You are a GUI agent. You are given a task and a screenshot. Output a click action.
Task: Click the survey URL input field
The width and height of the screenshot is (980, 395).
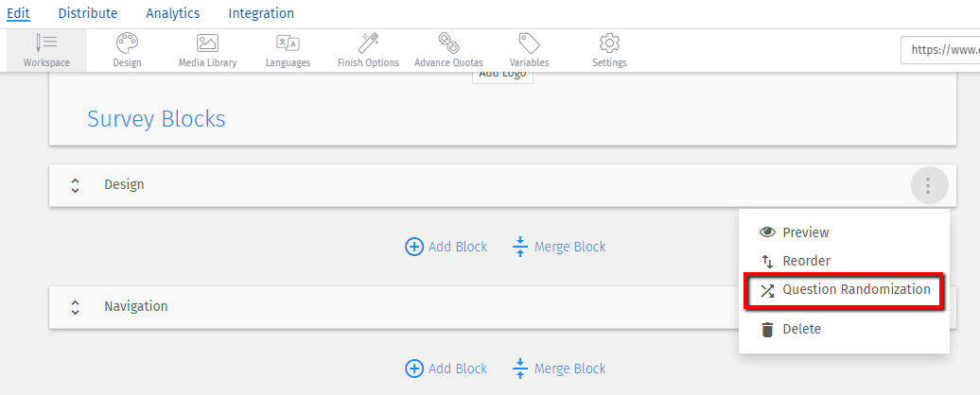pos(940,50)
